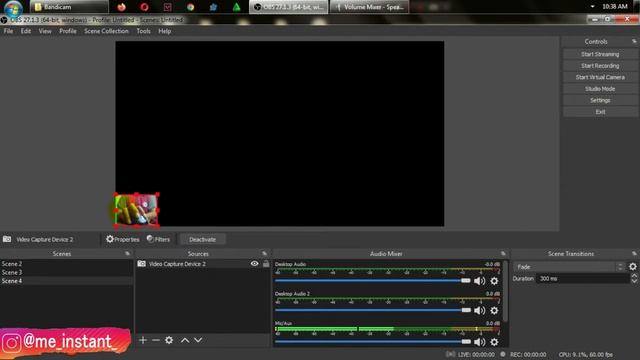Click the Audio Mixer vertical scrollbar
The height and width of the screenshot is (360, 640).
pos(505,291)
